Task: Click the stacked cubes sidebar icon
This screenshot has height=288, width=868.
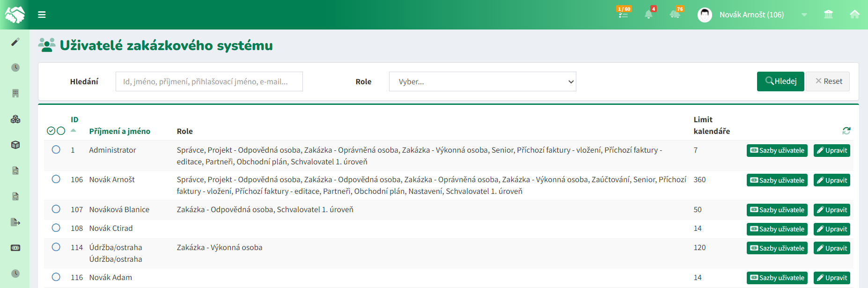Action: pos(15,119)
